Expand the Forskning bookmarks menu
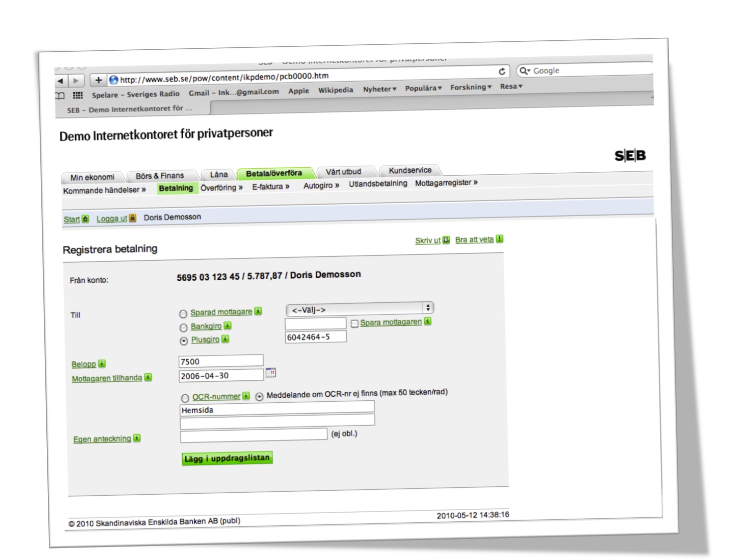Image resolution: width=747 pixels, height=560 pixels. click(471, 87)
